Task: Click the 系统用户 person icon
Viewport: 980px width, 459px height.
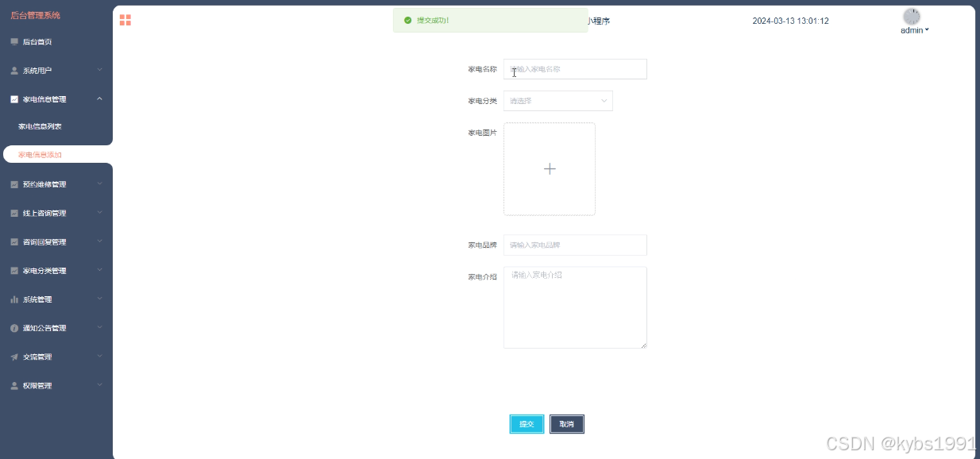Action: click(14, 71)
